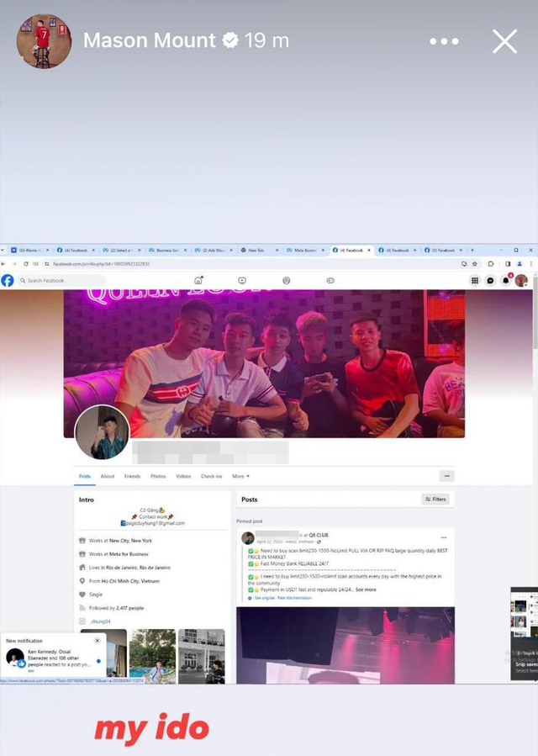Open the Notifications bell icon
This screenshot has height=756, width=538.
click(506, 280)
